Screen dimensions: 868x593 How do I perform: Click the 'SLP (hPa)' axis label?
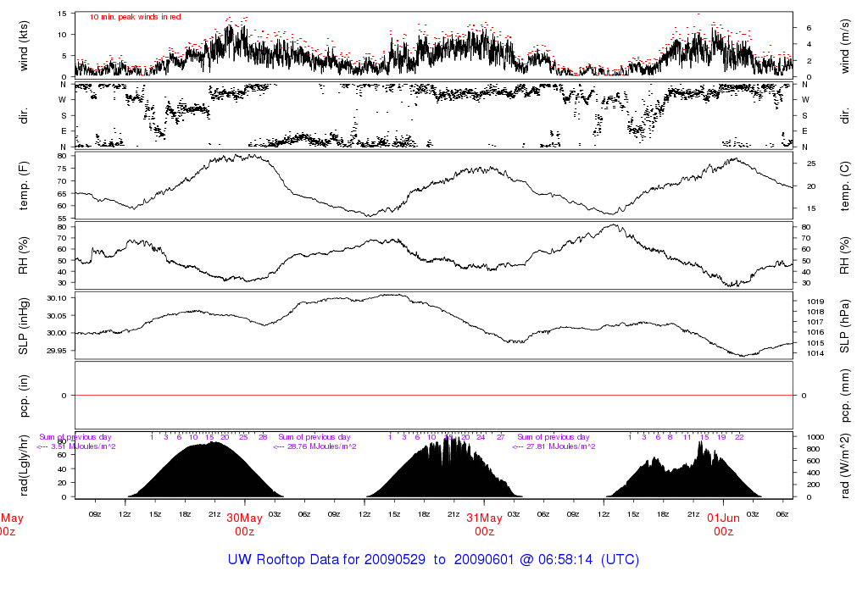point(845,326)
